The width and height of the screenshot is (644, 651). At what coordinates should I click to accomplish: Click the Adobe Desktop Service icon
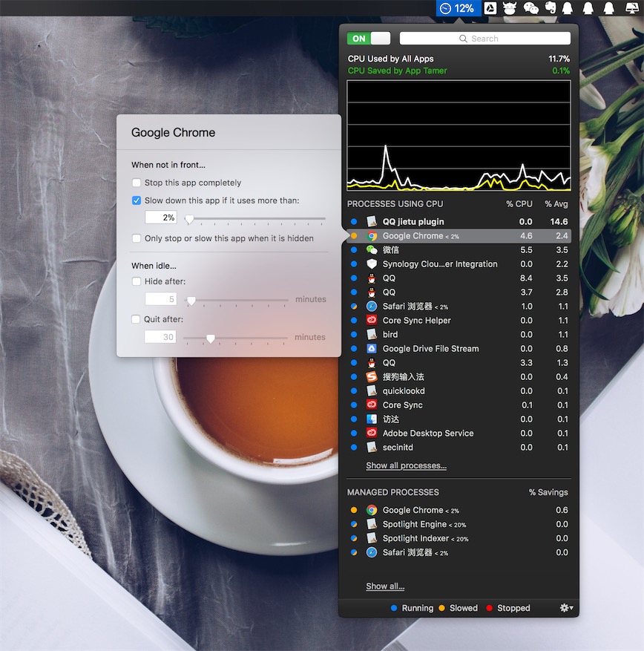coord(372,433)
